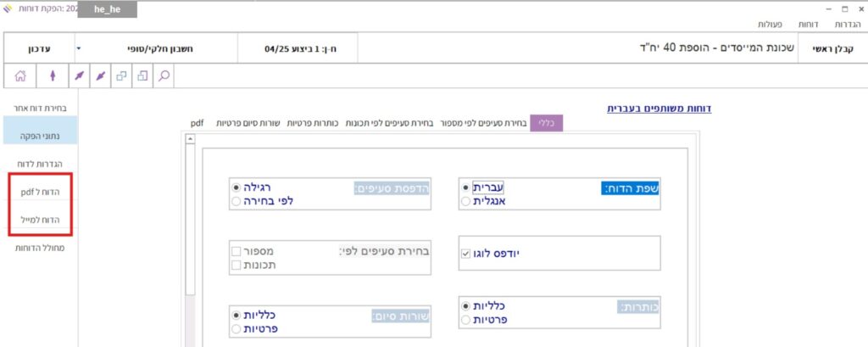Open the דוחות menu

click(809, 25)
